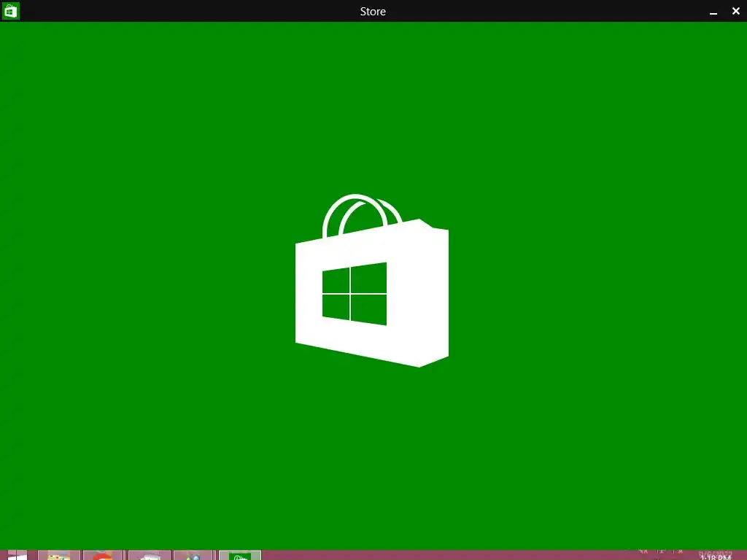Click the Store app icon in title bar

point(10,11)
